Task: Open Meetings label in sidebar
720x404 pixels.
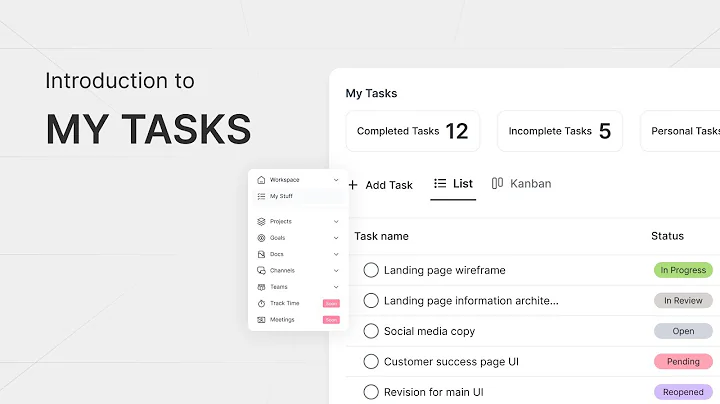Action: pyautogui.click(x=282, y=320)
